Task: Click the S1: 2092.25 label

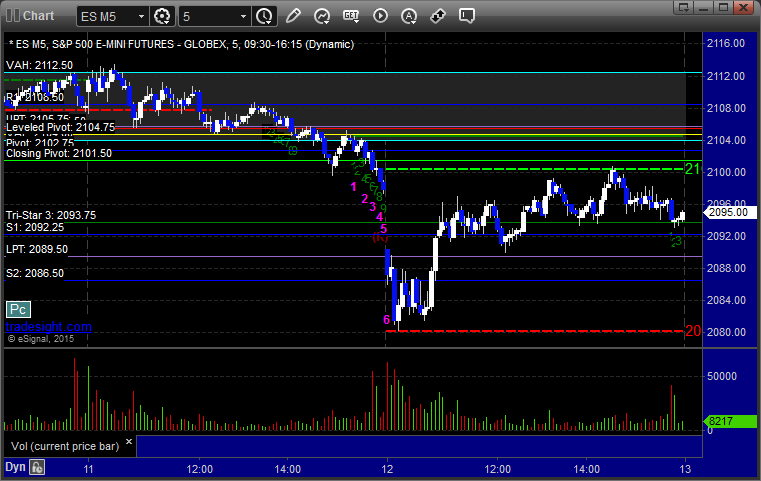Action: tap(35, 227)
